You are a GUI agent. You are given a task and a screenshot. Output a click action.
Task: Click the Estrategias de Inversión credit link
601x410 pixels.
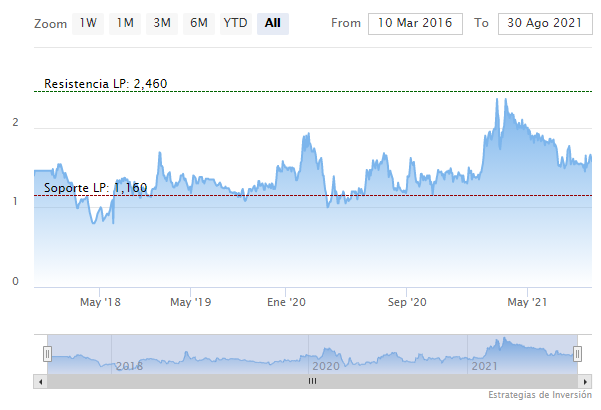pyautogui.click(x=540, y=395)
